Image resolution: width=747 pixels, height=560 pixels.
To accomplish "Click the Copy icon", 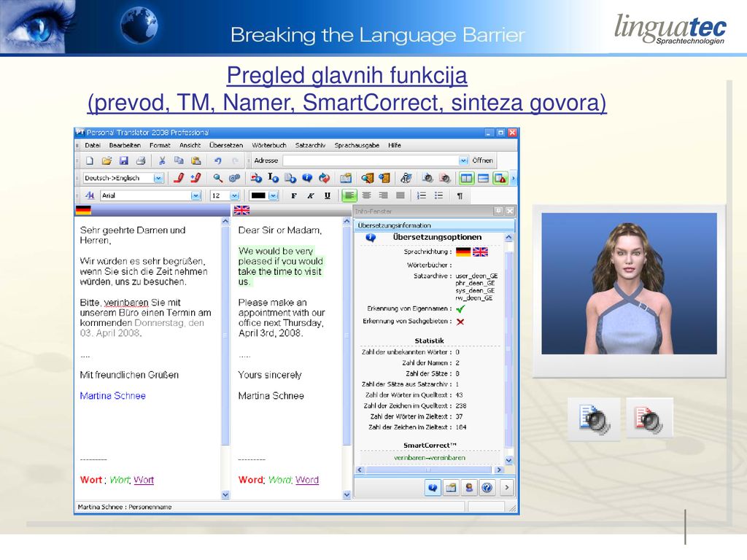I will pyautogui.click(x=179, y=160).
